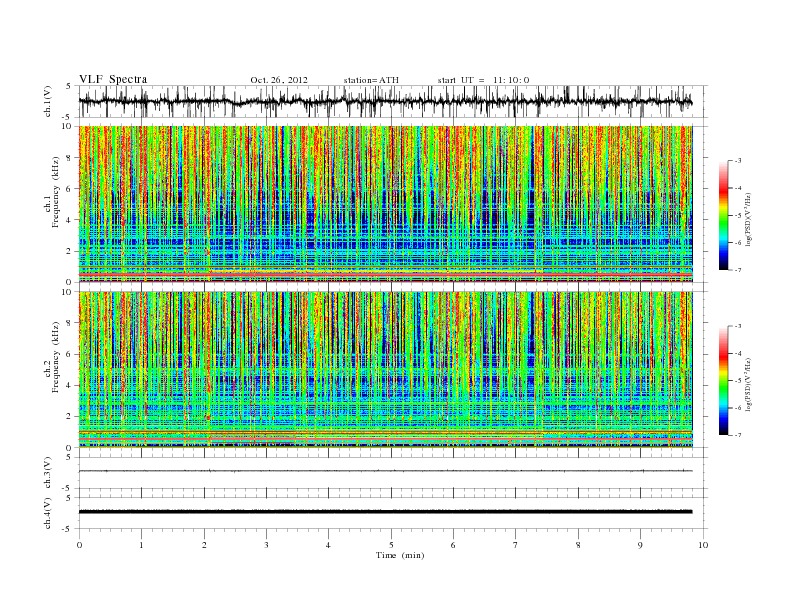Click the time axis tick label "4"
Image resolution: width=792 pixels, height=612 pixels.
tap(328, 545)
